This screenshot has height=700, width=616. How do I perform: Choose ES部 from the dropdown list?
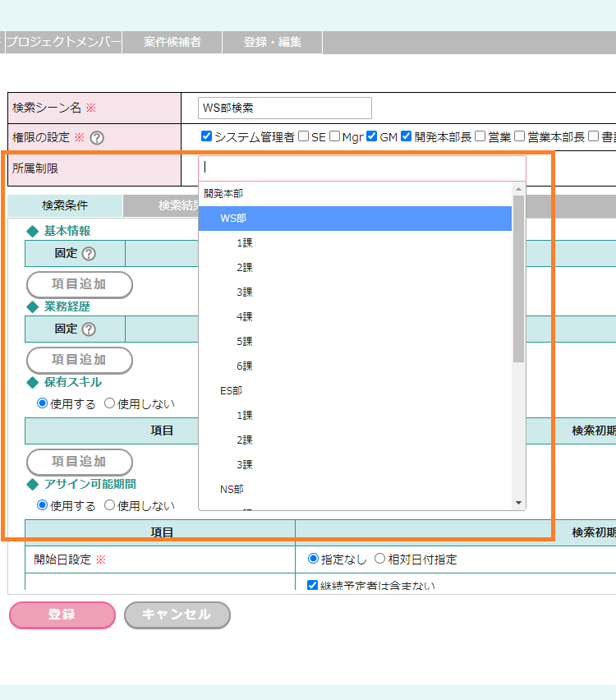[232, 391]
